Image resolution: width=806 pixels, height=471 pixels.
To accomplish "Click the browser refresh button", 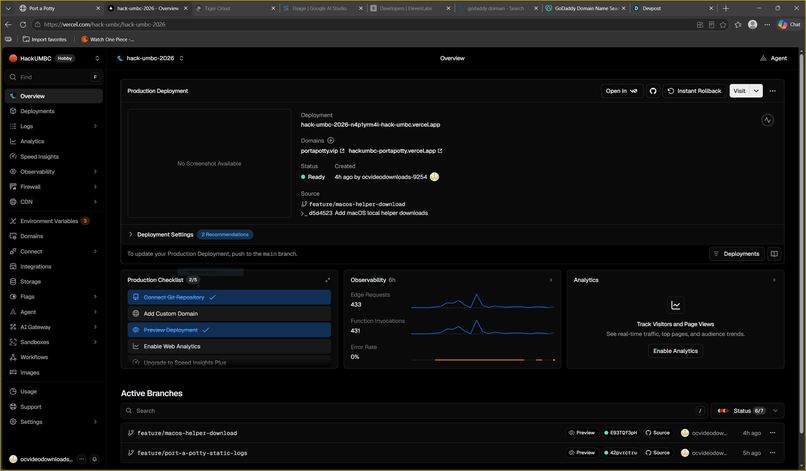I will point(23,25).
